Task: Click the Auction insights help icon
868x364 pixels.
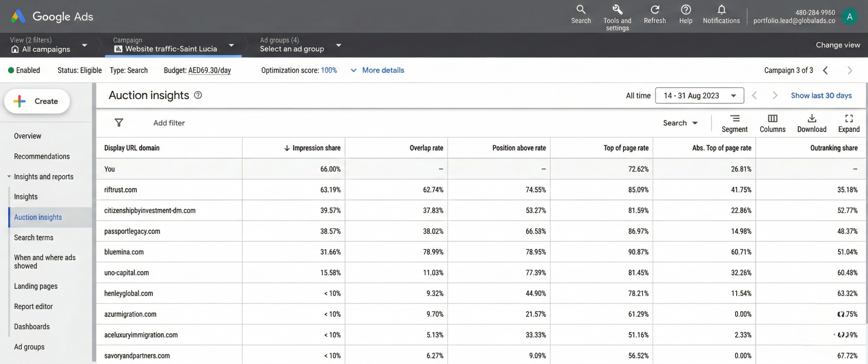Action: point(198,95)
